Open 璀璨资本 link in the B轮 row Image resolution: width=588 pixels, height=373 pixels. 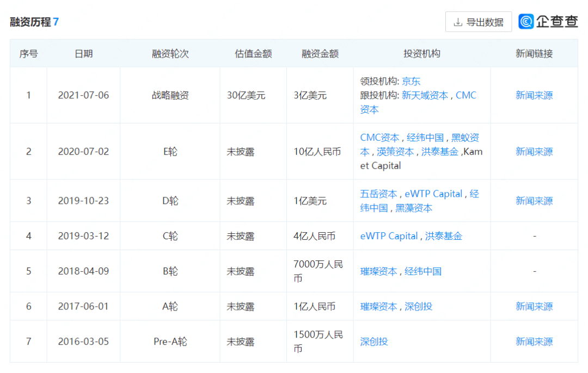click(378, 271)
